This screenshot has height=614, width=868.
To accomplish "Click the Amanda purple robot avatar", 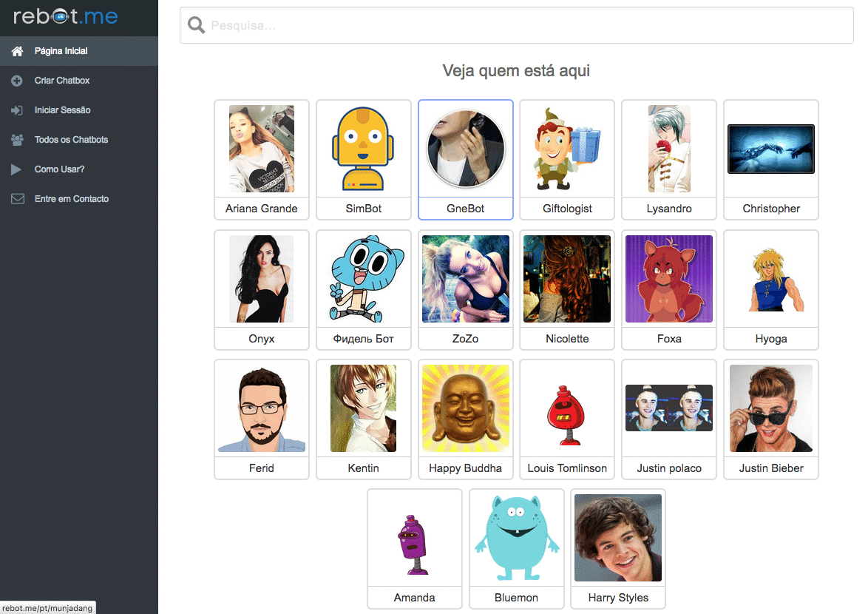I will [x=413, y=544].
